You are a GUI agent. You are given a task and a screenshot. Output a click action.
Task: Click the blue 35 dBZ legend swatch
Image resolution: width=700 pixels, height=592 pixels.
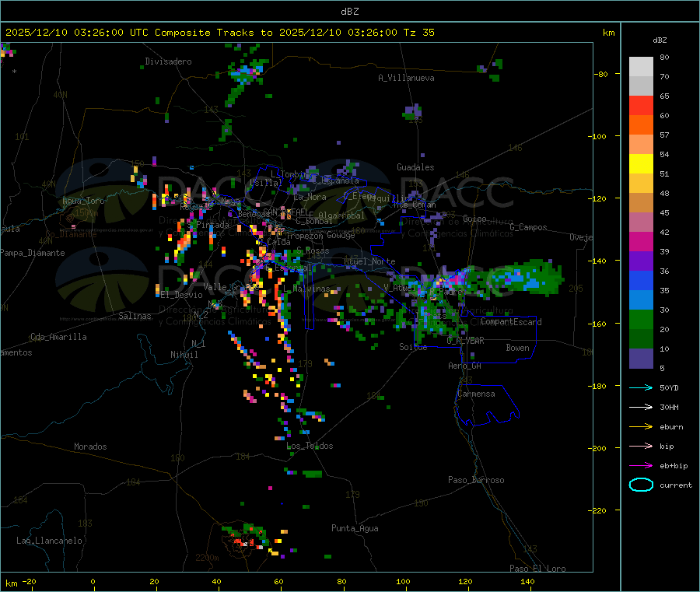coord(641,280)
